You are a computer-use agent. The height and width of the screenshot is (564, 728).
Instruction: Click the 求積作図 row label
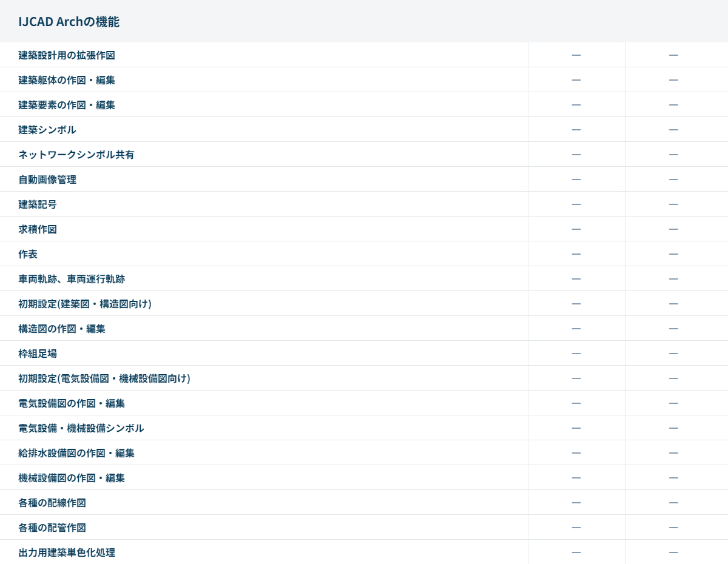pos(38,229)
